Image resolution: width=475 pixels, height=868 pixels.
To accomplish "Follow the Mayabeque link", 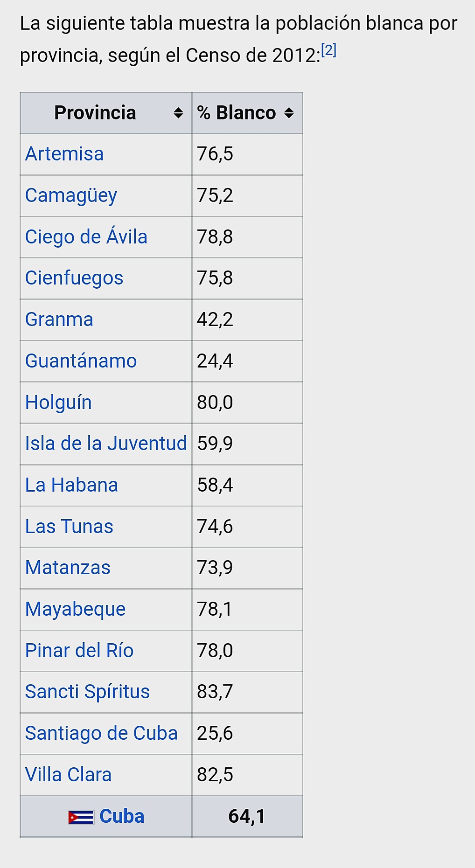I will [x=76, y=609].
